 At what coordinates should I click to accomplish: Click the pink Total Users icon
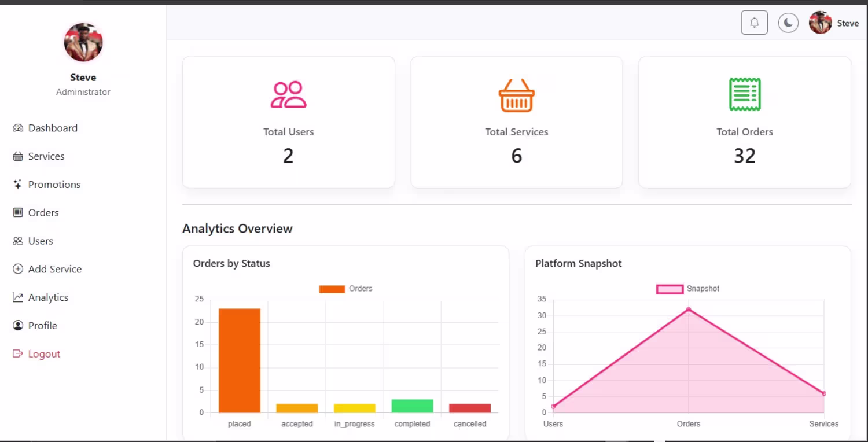click(288, 94)
